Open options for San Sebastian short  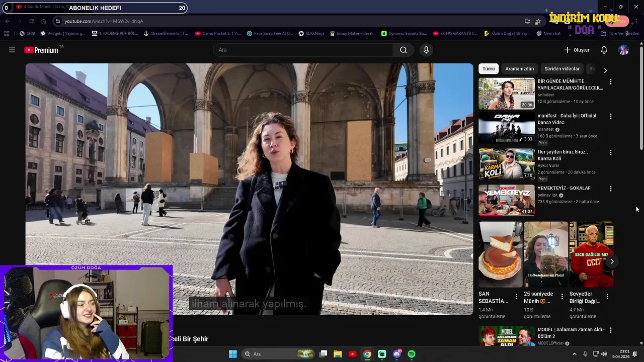516,297
